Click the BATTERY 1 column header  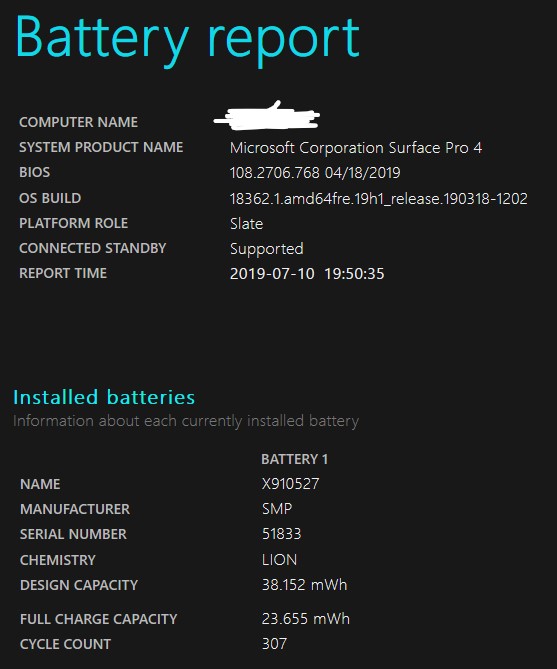point(295,459)
